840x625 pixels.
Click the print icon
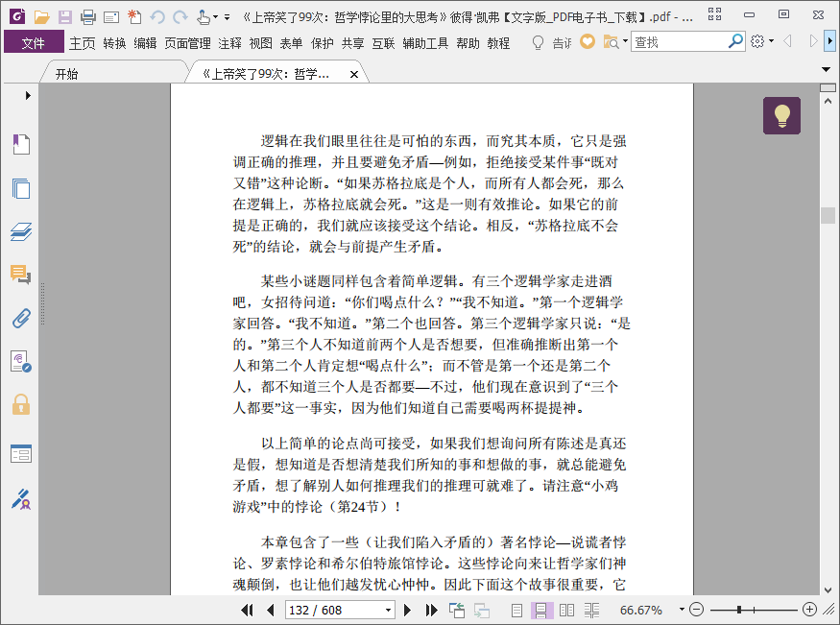click(x=88, y=17)
